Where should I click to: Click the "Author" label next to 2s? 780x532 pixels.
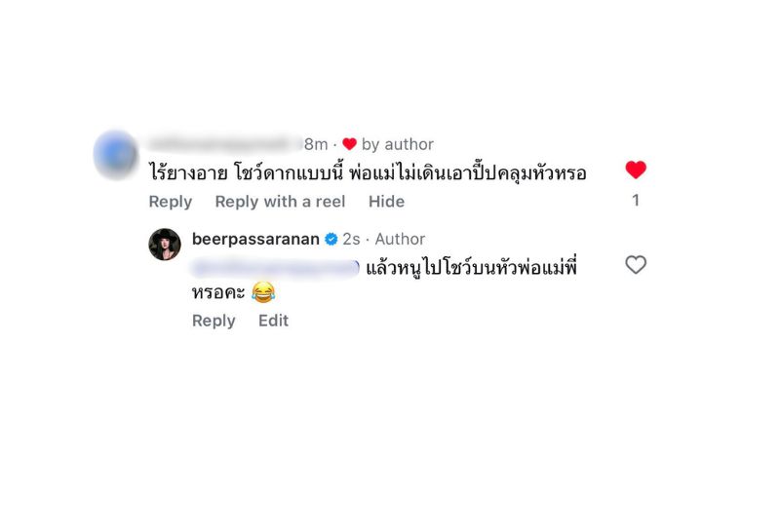tap(400, 239)
